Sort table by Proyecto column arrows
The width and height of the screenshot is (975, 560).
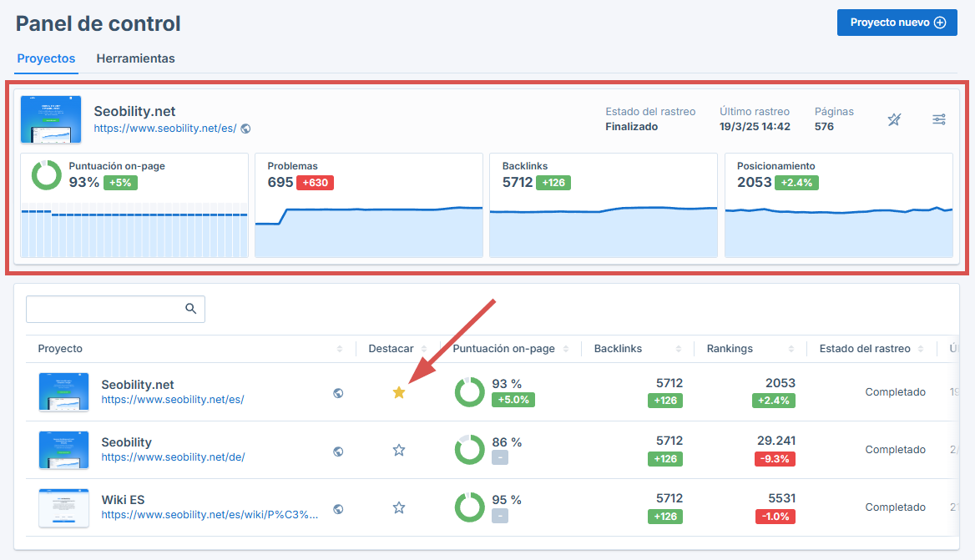pyautogui.click(x=340, y=349)
